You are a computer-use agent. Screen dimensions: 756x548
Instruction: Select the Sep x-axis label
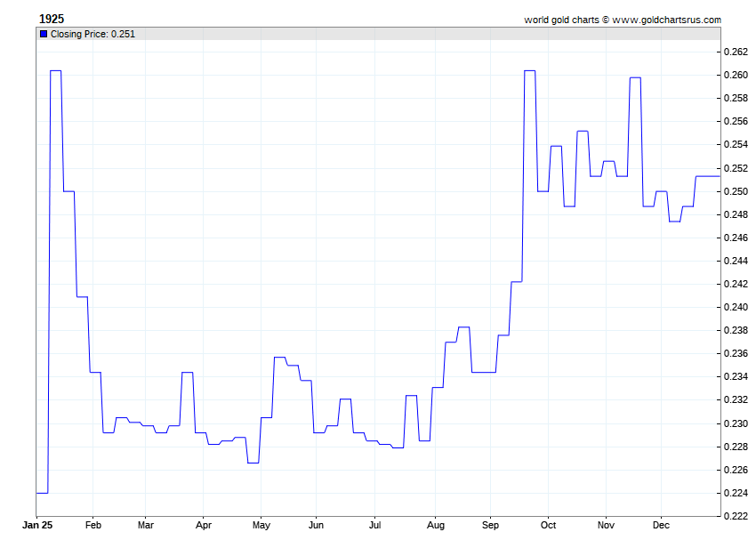pyautogui.click(x=491, y=526)
